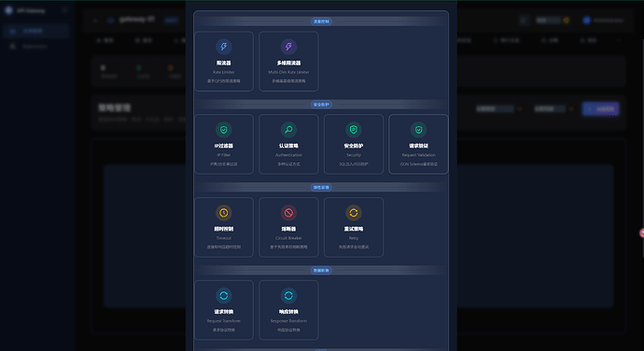Click the user avatar in top bar
The image size is (644, 351).
pos(587,21)
